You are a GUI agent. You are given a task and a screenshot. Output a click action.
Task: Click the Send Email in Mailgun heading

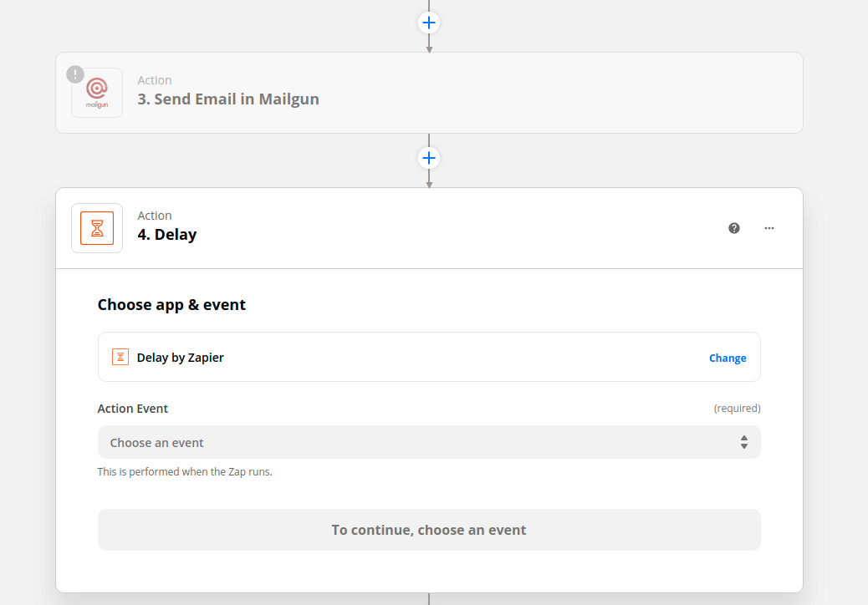point(228,99)
